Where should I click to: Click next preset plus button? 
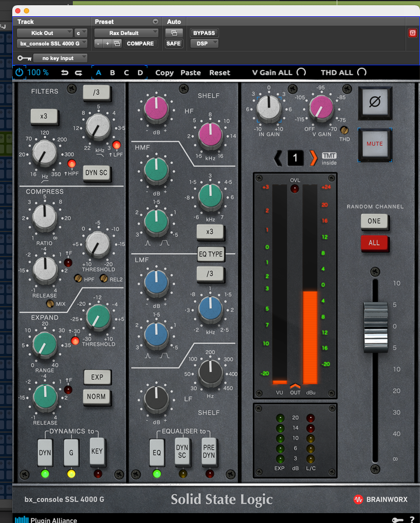[x=107, y=43]
